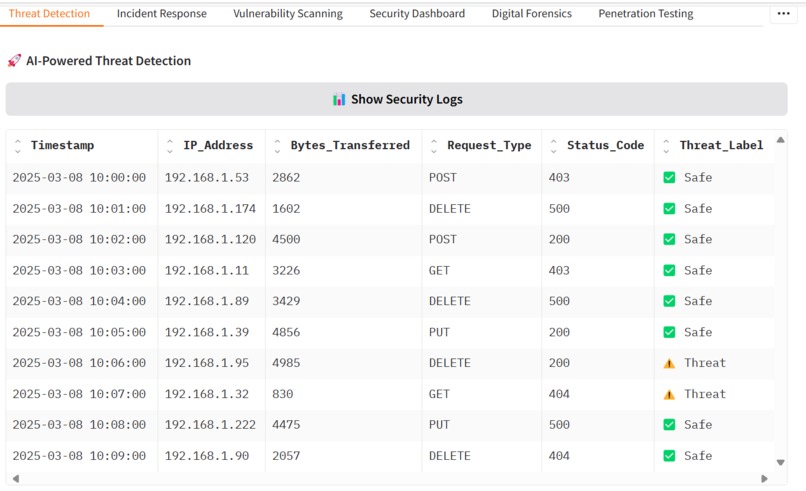Screen dimensions: 806x491
Task: Click the scroll down arrow of the table
Action: [x=780, y=462]
